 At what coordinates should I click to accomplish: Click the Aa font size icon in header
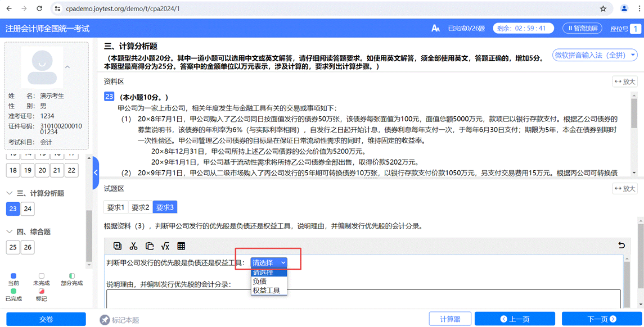(x=436, y=27)
